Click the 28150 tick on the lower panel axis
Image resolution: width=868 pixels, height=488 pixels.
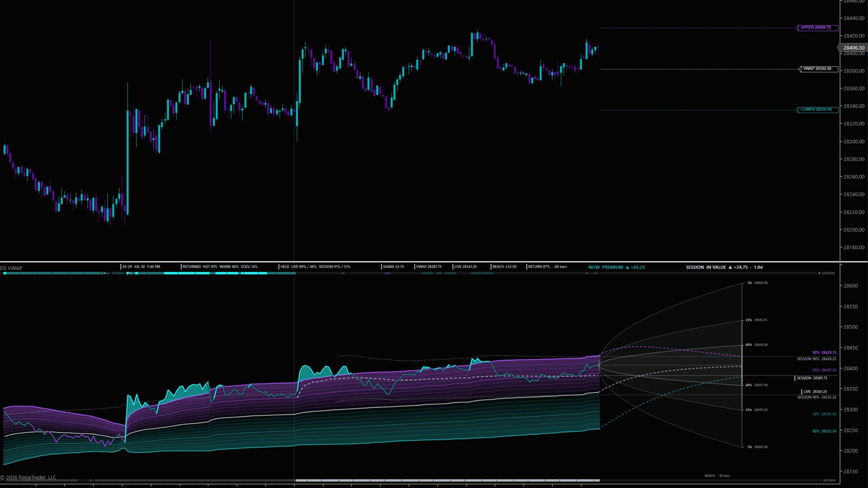click(x=850, y=471)
